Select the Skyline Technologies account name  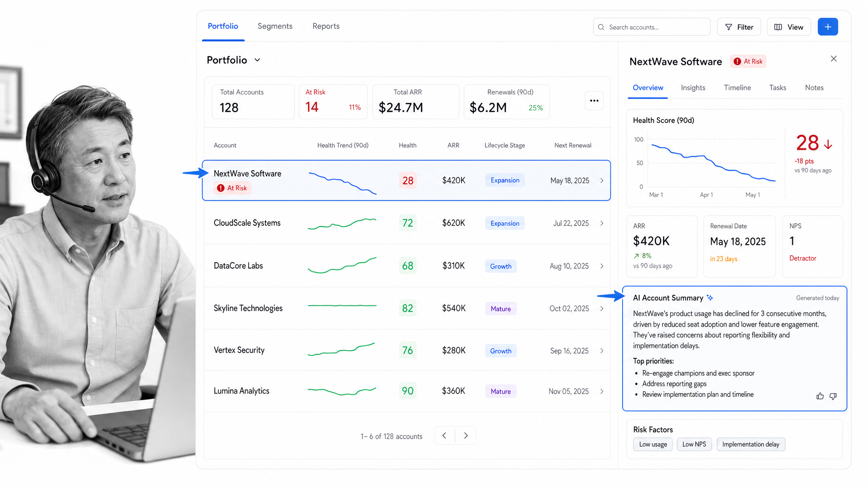click(x=248, y=308)
